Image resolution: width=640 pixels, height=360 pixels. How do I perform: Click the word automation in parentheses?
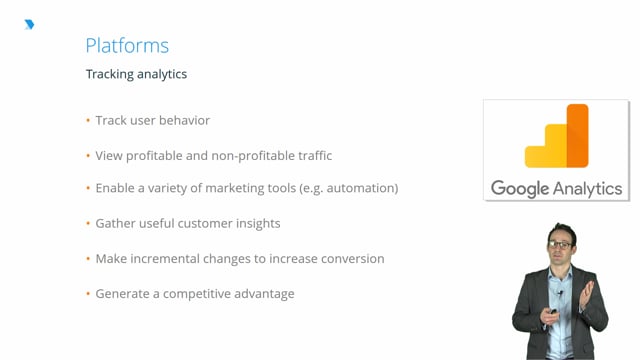[360, 188]
